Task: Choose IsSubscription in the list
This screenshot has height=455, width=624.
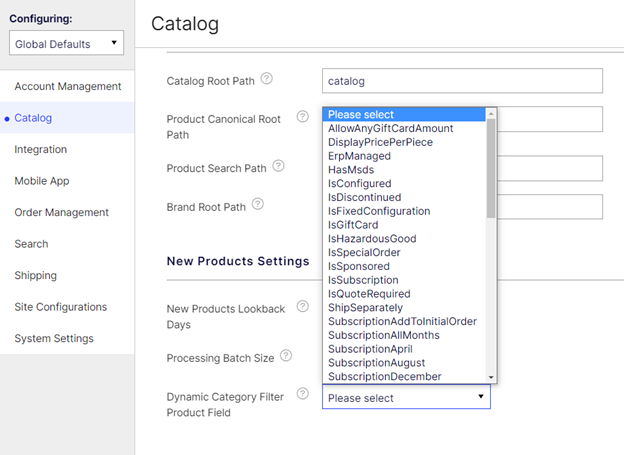Action: click(x=404, y=280)
